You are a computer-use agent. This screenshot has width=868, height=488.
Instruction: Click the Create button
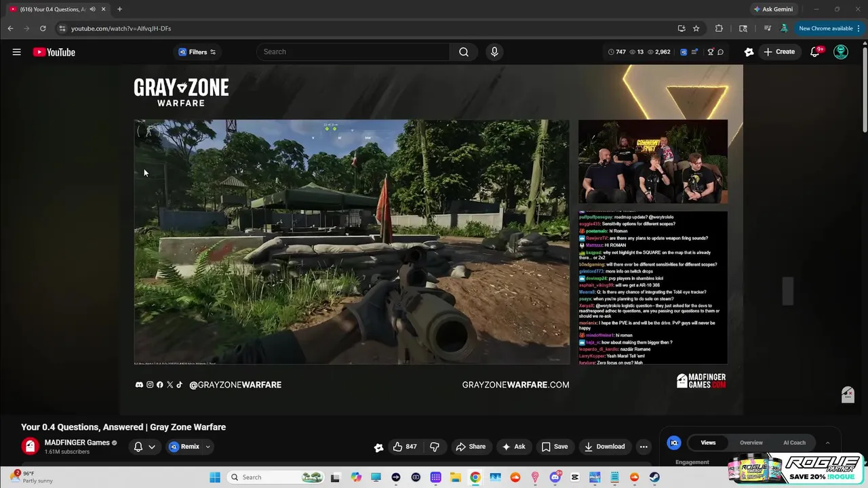[779, 52]
